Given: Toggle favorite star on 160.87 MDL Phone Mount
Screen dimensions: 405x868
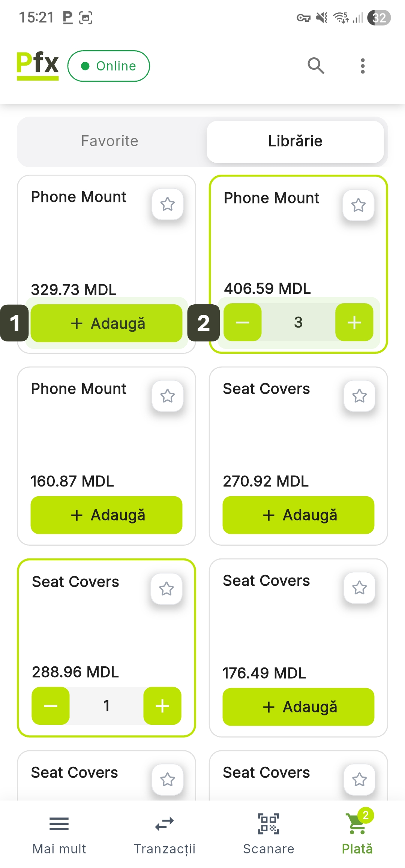Looking at the screenshot, I should pos(167,396).
